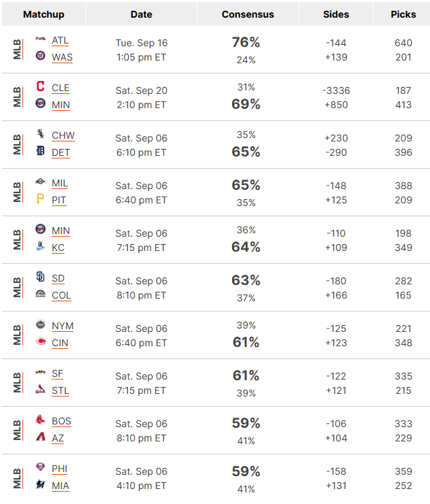430x504 pixels.
Task: Click the Arizona Diamondbacks A logo
Action: [x=41, y=437]
